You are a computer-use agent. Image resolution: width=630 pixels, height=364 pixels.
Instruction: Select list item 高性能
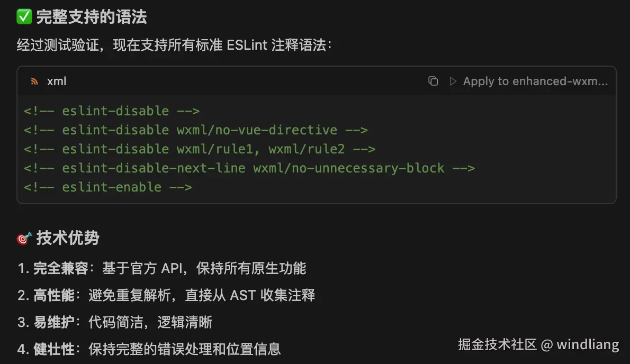166,295
